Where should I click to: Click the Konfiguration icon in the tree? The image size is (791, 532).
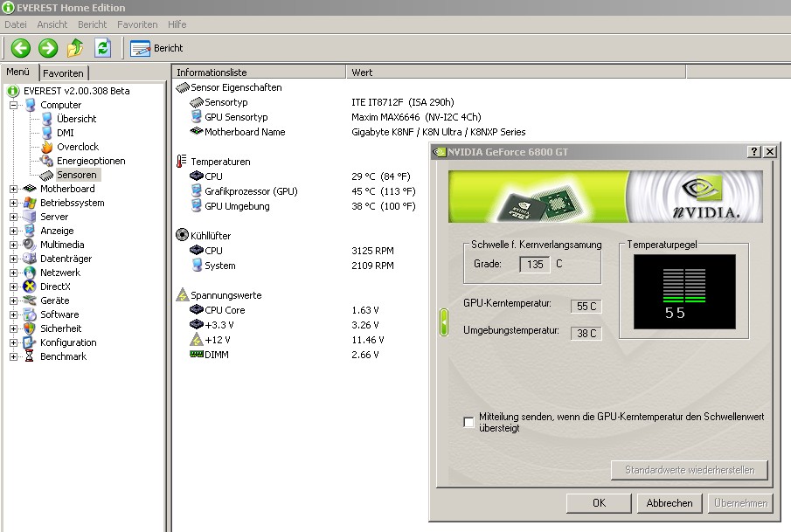[30, 342]
